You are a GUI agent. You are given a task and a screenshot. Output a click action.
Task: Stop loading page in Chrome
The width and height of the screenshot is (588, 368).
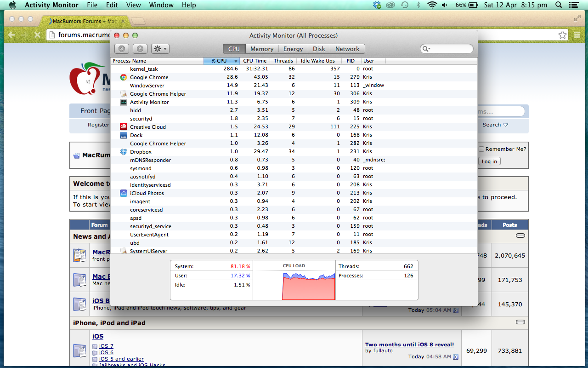pyautogui.click(x=38, y=35)
